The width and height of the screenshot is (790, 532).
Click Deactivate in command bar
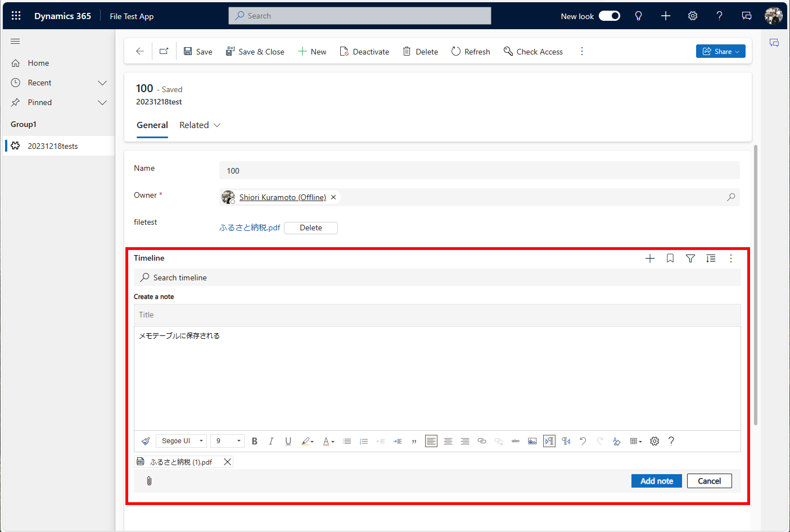tap(364, 51)
